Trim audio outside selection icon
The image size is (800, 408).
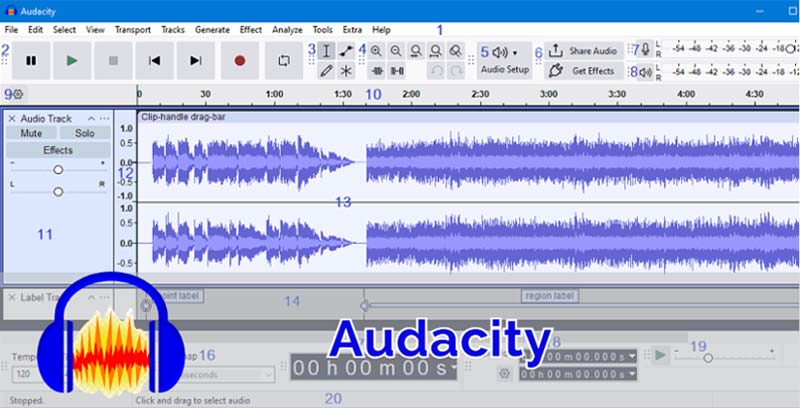pos(377,71)
